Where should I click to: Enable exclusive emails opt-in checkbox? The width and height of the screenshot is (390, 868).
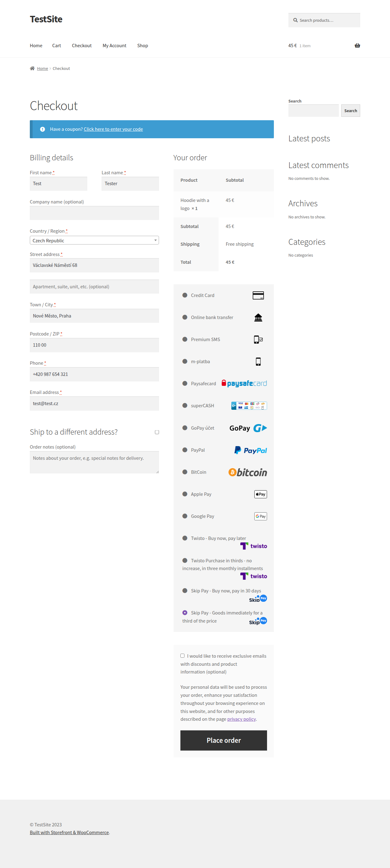[x=183, y=656]
